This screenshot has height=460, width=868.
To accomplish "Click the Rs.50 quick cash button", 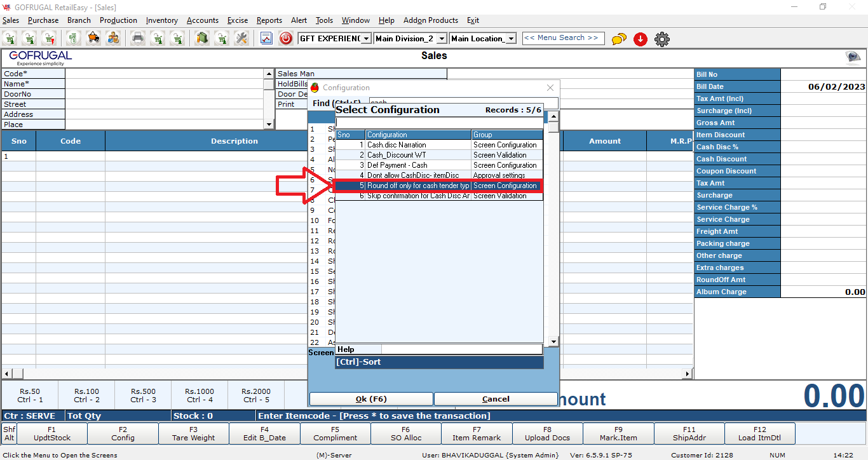I will tap(30, 395).
